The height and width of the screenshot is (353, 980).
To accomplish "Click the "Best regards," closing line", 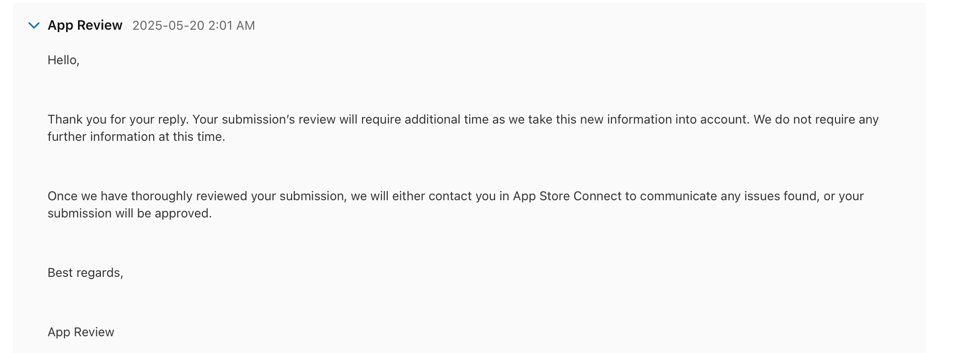I will pos(85,273).
